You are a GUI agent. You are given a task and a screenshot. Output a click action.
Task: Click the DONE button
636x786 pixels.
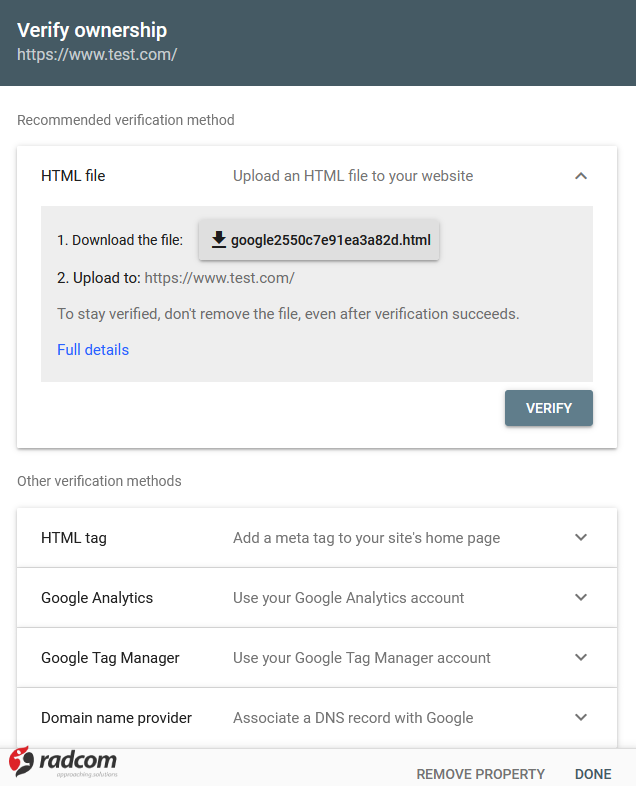(593, 774)
